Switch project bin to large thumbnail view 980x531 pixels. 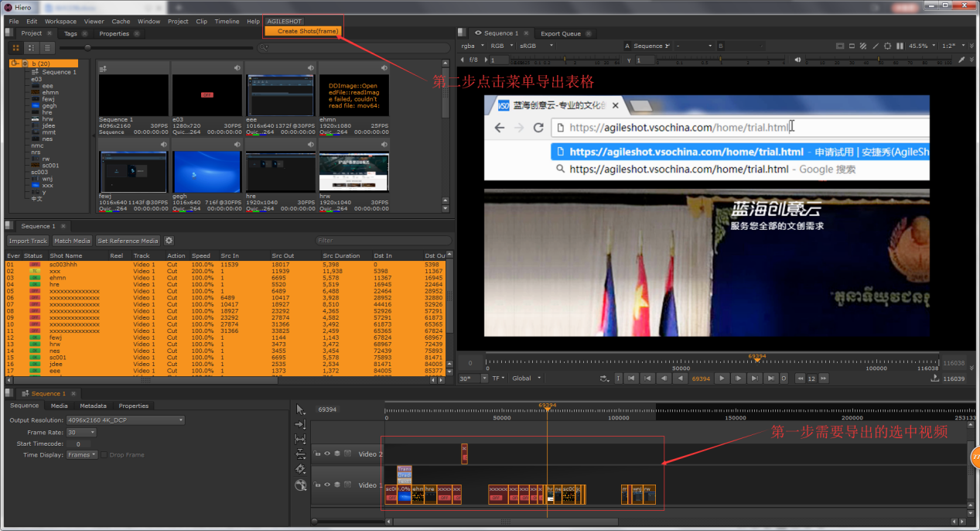(x=17, y=48)
